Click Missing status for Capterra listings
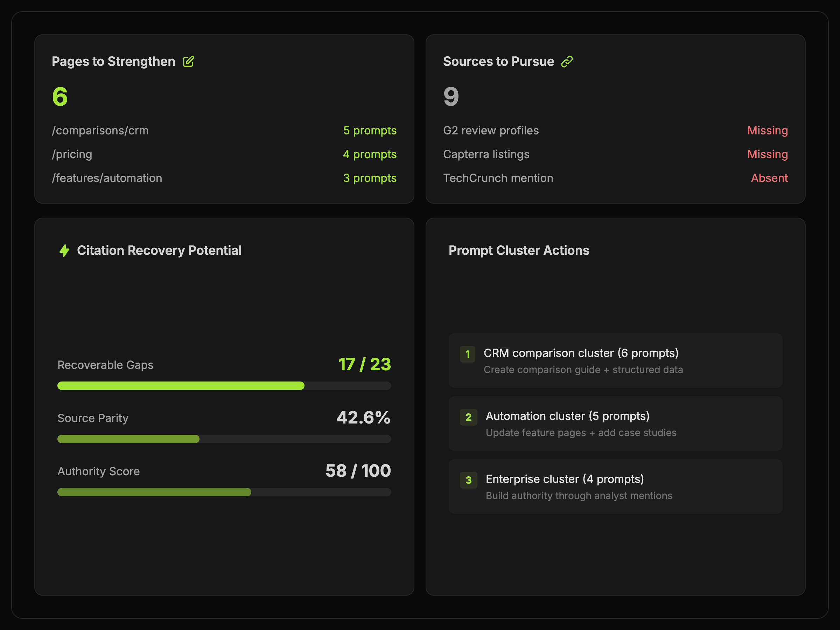Screen dimensions: 840x630 767,155
